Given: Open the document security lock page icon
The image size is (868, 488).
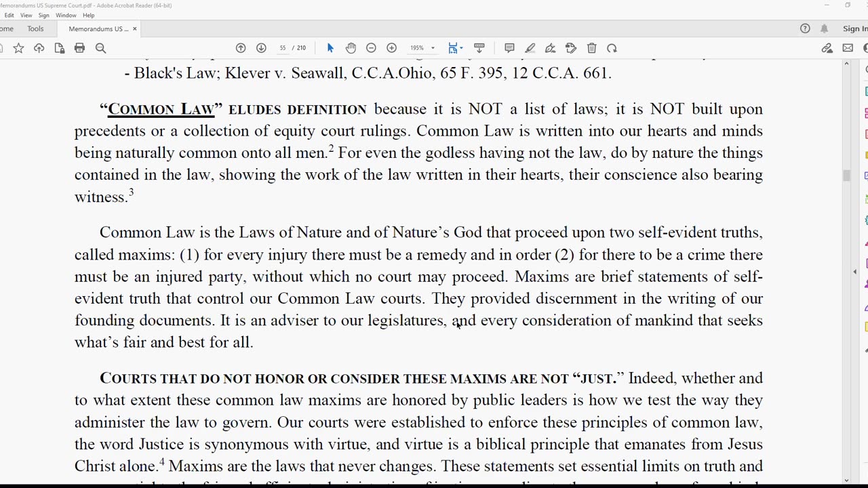Looking at the screenshot, I should 60,48.
